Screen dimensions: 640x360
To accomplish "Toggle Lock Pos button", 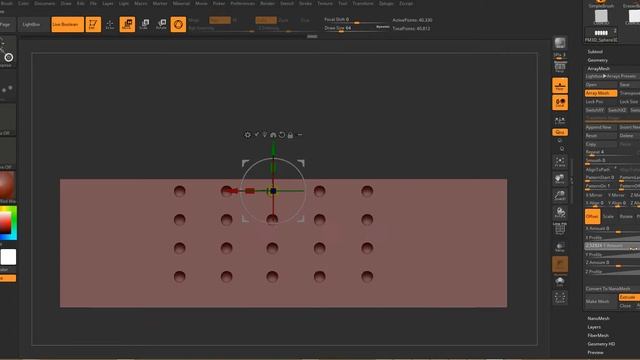I will tap(600, 102).
